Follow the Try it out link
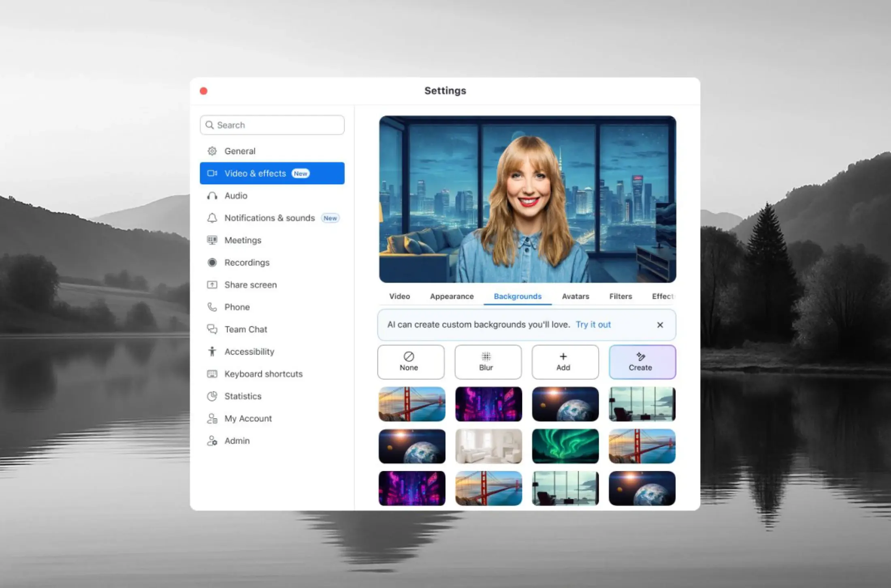This screenshot has width=891, height=588. click(x=593, y=325)
